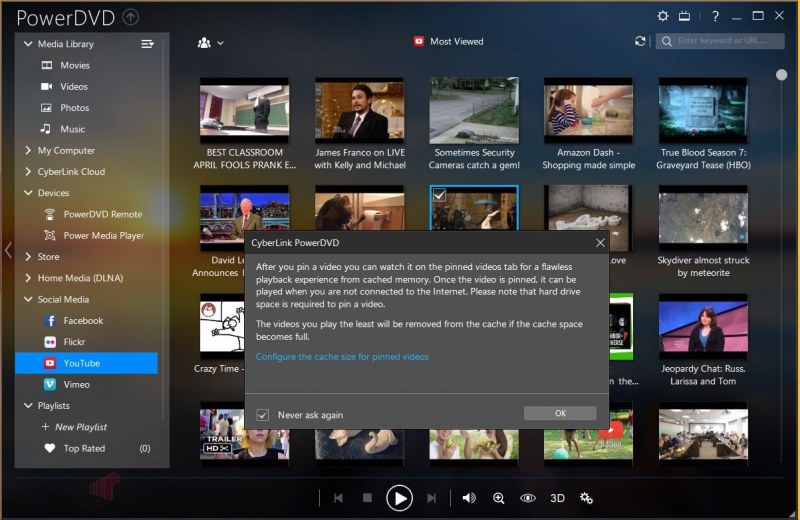
Task: Open Amazon Dash video thumbnail
Action: 588,110
